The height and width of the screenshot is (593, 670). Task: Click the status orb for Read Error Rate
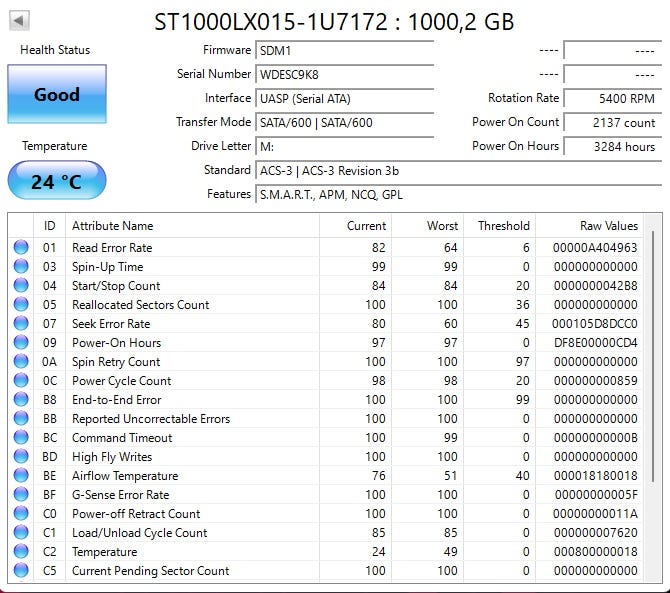click(x=21, y=248)
